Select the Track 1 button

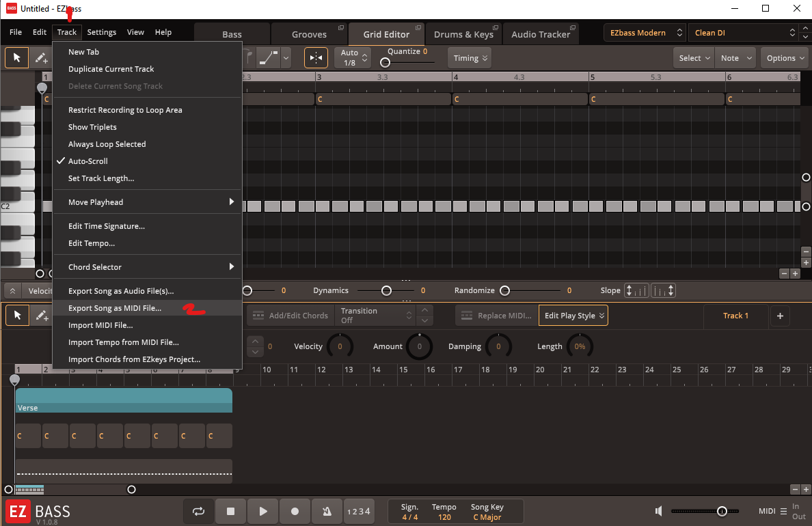pyautogui.click(x=735, y=316)
